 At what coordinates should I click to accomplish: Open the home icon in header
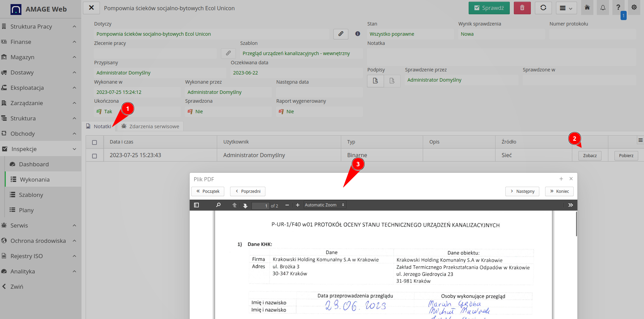point(587,8)
